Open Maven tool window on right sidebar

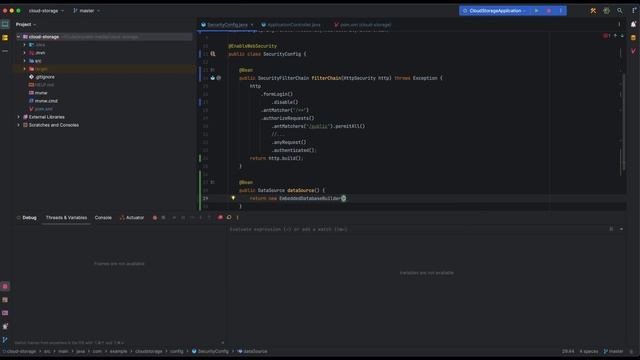click(x=633, y=51)
